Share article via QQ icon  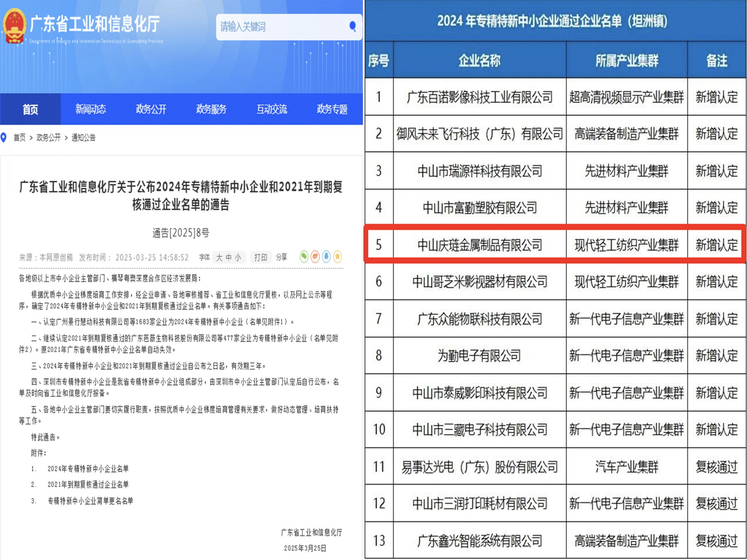[326, 257]
